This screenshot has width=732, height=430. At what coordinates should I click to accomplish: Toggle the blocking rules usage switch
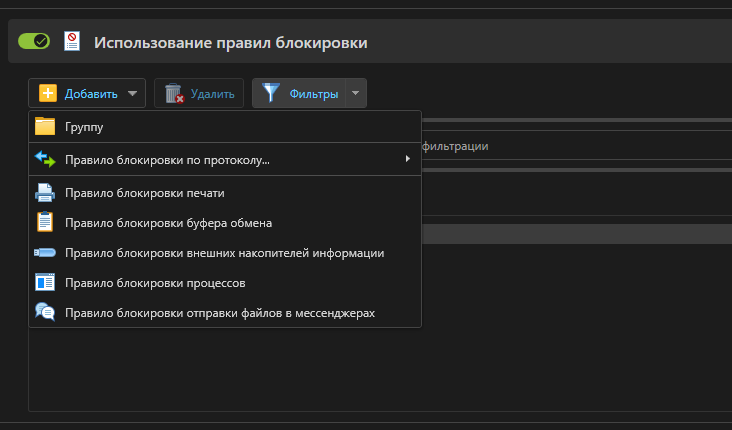tap(34, 41)
